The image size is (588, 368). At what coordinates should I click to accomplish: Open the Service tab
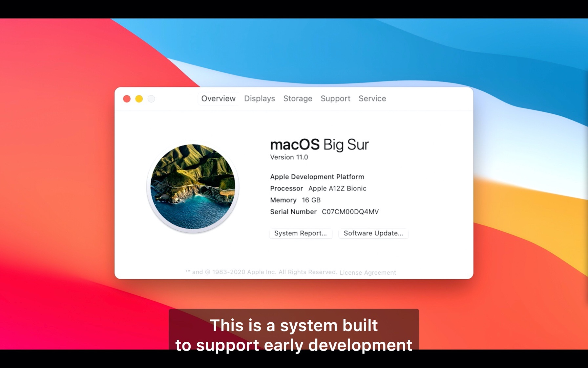(x=372, y=99)
